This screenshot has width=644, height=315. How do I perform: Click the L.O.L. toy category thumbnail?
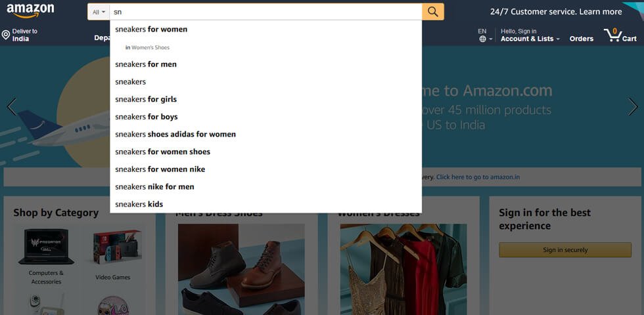[113, 306]
